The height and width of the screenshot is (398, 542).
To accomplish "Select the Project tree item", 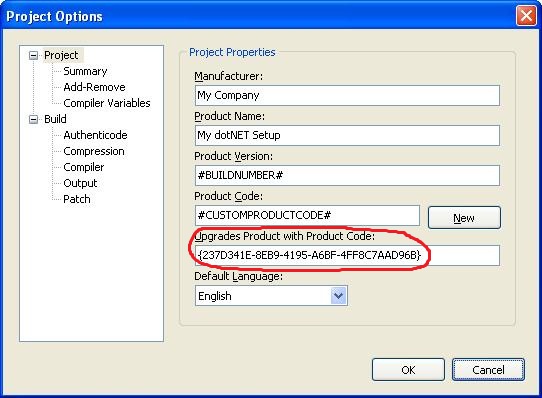I will click(61, 55).
